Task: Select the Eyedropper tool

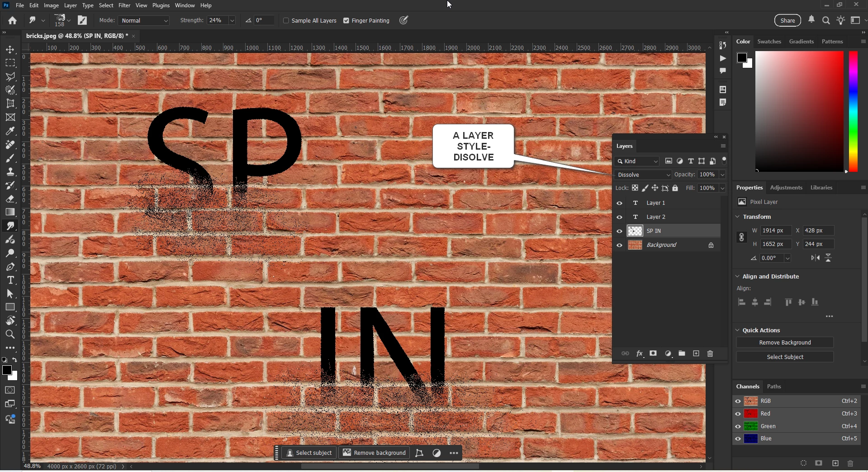Action: click(10, 131)
